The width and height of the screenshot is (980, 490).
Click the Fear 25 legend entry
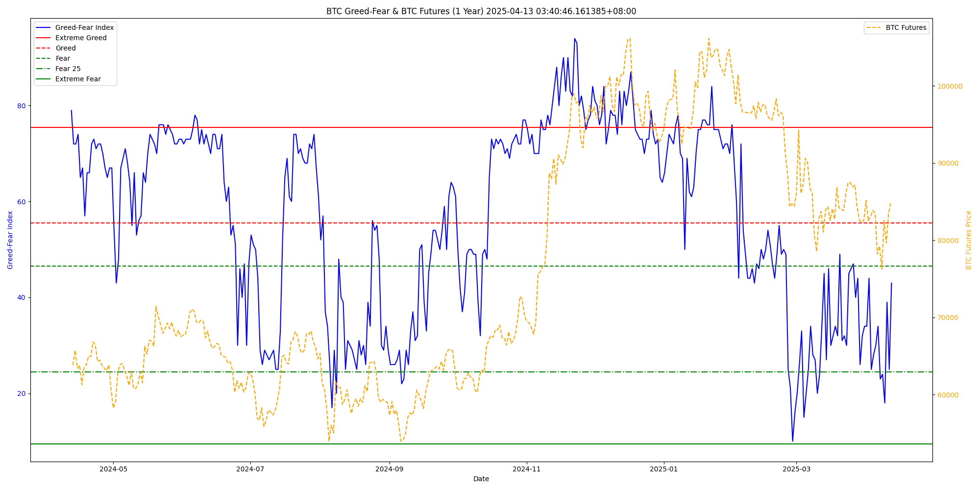[x=68, y=69]
